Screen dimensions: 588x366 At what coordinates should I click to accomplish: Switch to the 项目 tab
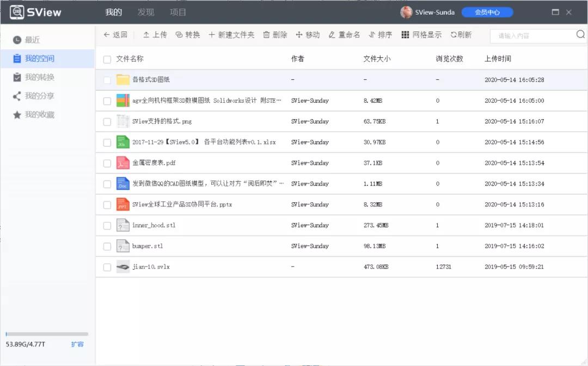pos(178,12)
